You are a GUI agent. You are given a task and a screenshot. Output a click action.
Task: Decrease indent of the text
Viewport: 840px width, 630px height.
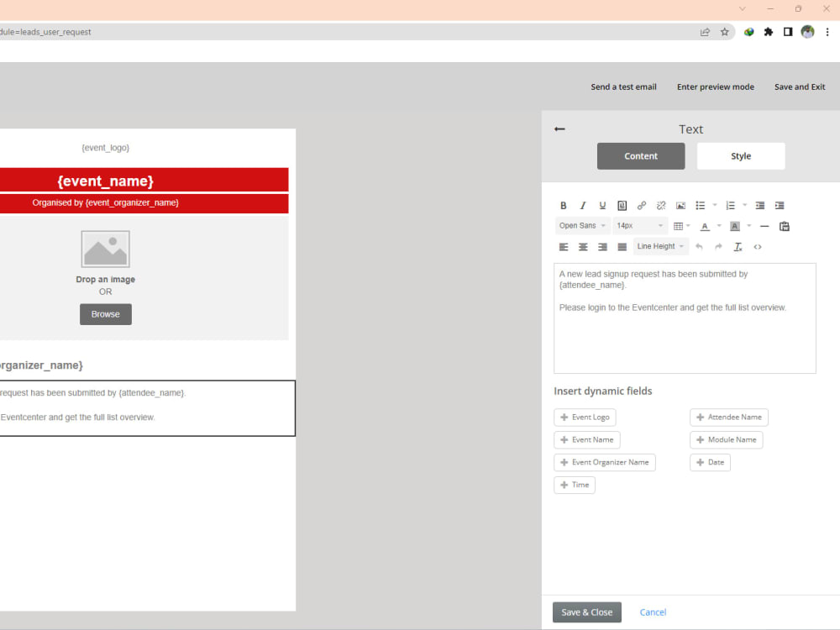759,206
